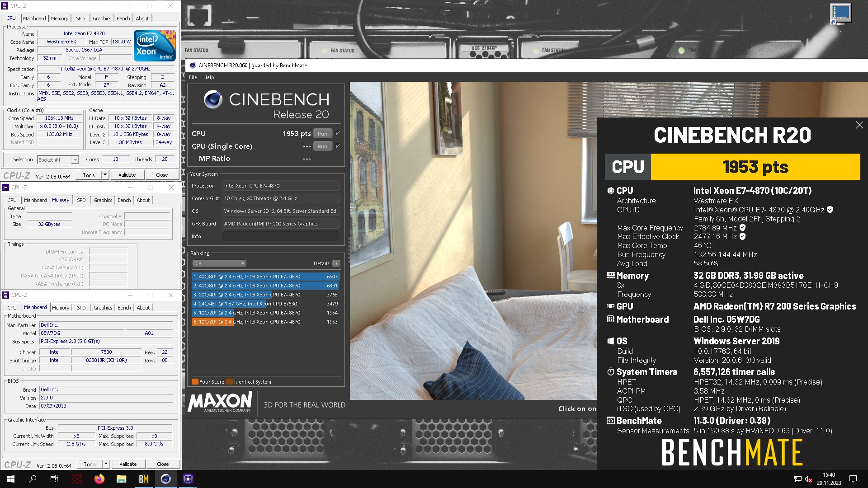Open Cinebench File menu
The height and width of the screenshot is (488, 868).
click(x=193, y=77)
